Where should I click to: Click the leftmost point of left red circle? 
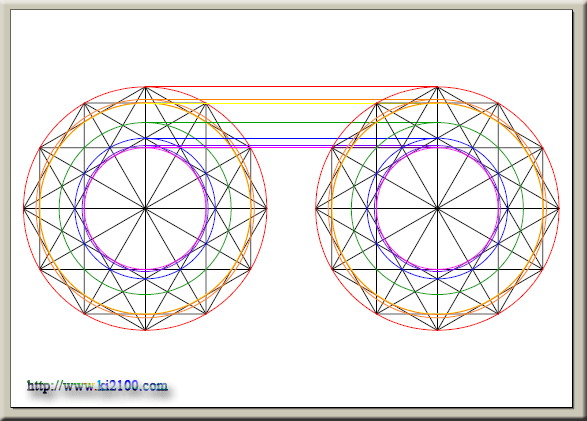[x=24, y=208]
